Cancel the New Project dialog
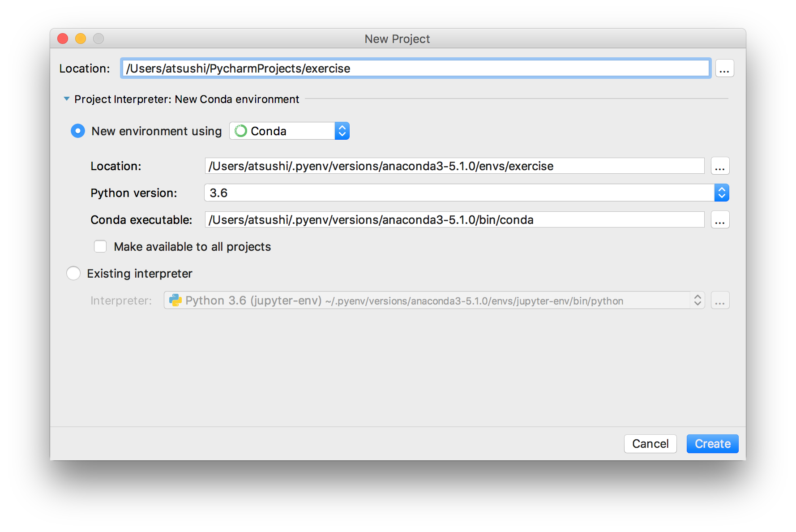Screen dimensions: 796x532 tap(650, 444)
